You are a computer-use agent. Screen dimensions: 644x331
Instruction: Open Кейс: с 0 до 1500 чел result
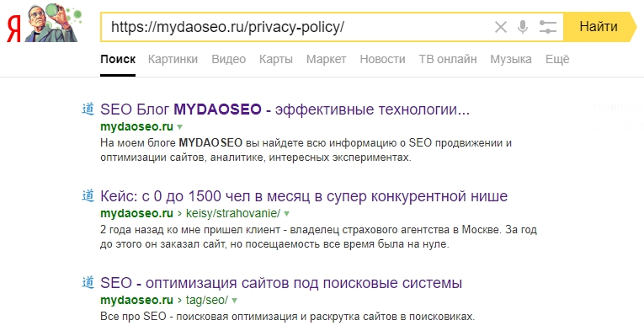[x=304, y=196]
